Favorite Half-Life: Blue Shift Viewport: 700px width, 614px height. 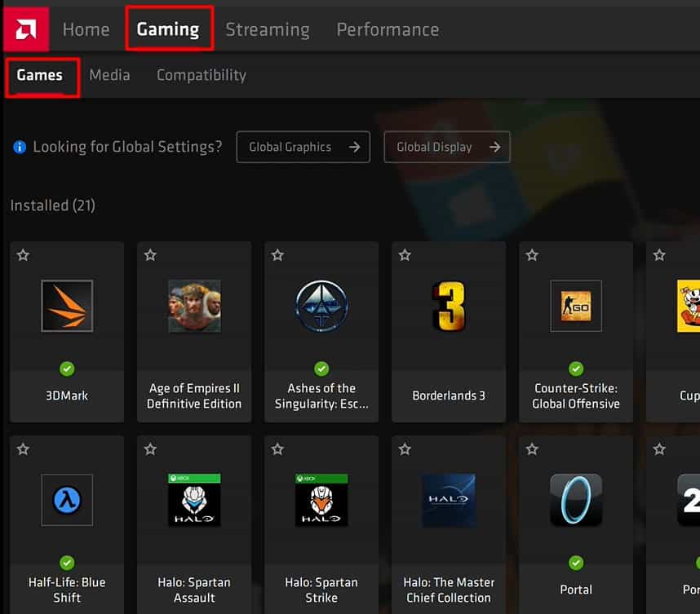(x=23, y=449)
